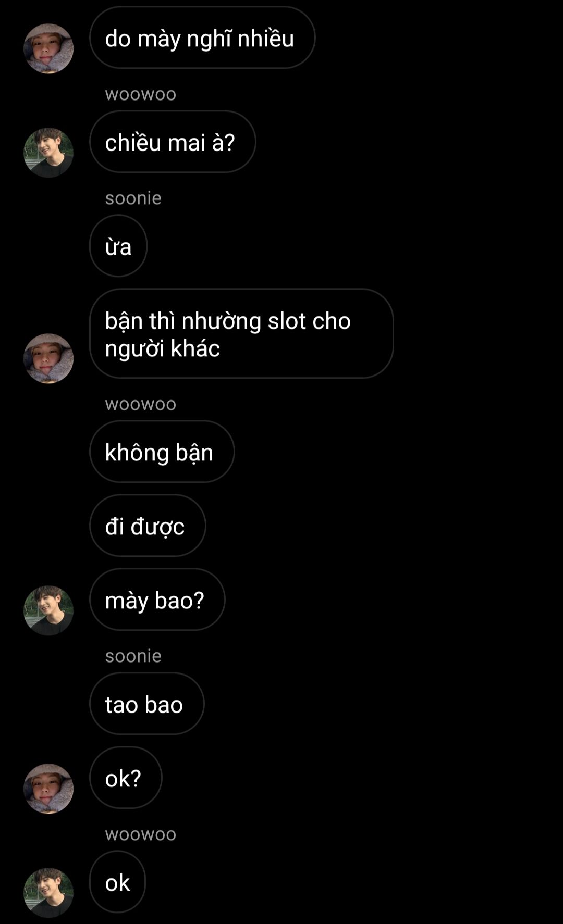Select the "ok?" message bubble
The height and width of the screenshot is (924, 563).
click(126, 778)
